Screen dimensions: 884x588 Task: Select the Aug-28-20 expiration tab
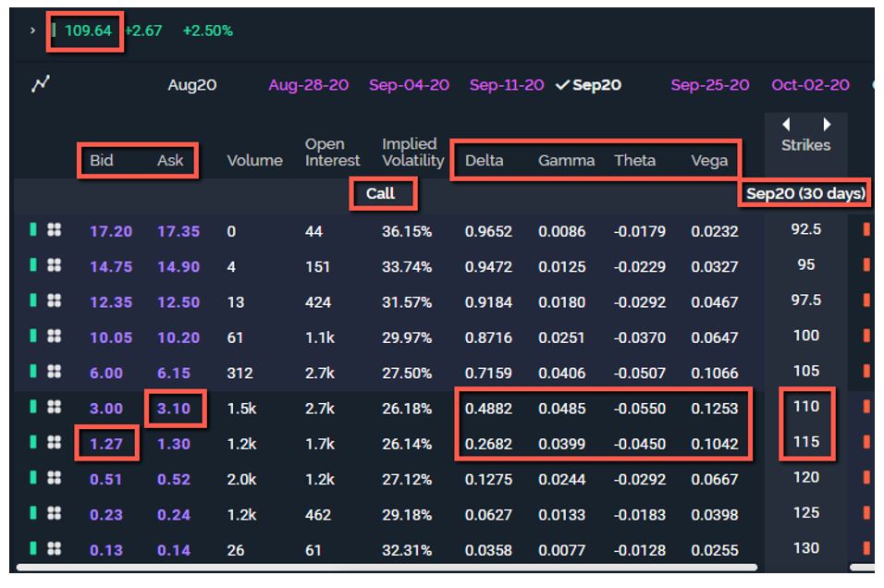(x=309, y=85)
